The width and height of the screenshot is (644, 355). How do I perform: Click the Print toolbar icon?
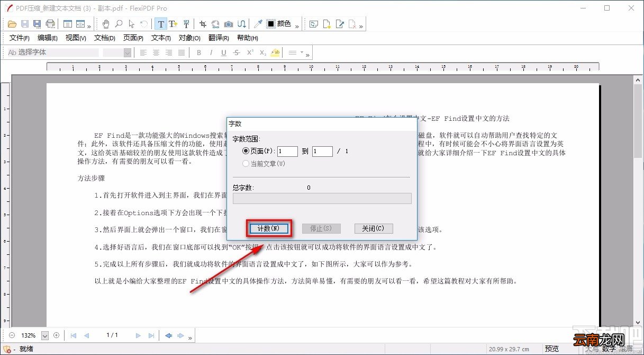(x=50, y=24)
